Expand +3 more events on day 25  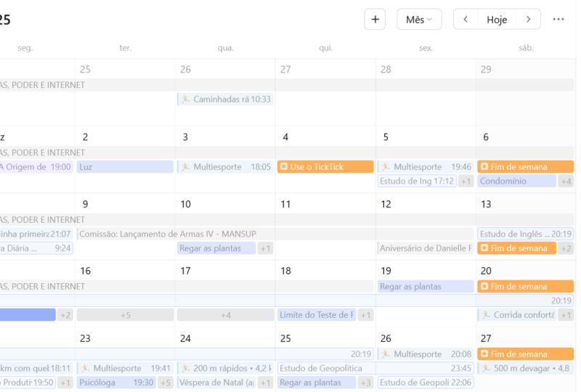366,383
